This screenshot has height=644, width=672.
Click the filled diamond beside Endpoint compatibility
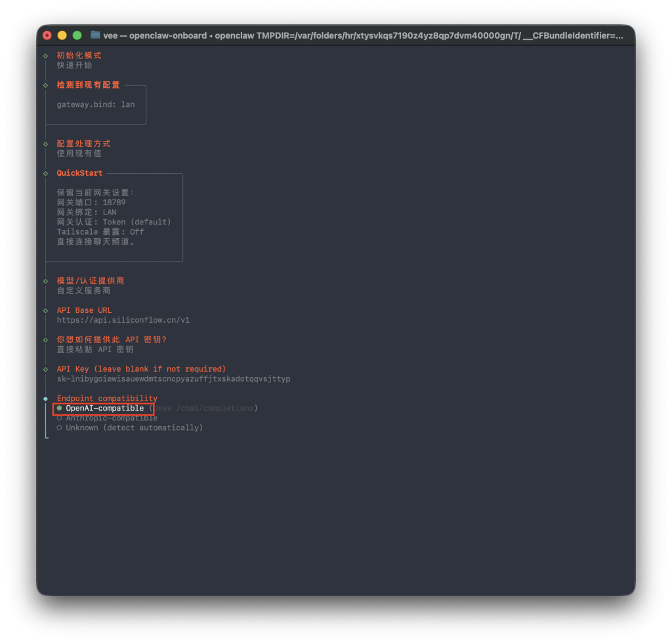45,399
